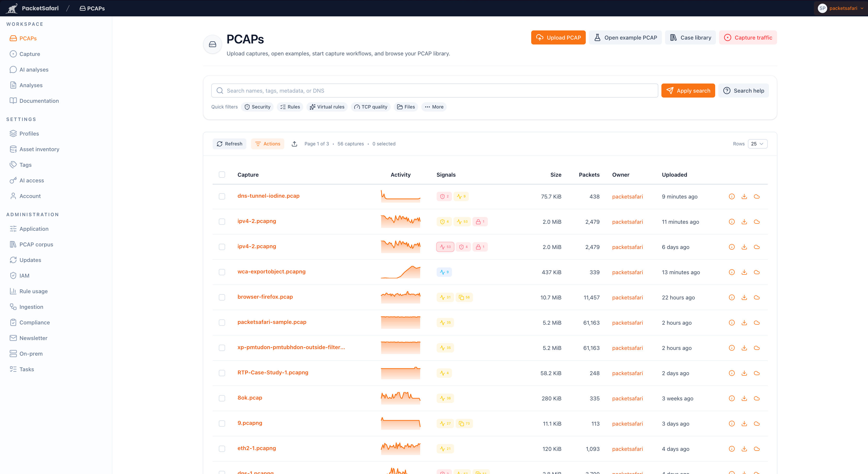Open the Rule usage page
This screenshot has height=474, width=868.
33,291
